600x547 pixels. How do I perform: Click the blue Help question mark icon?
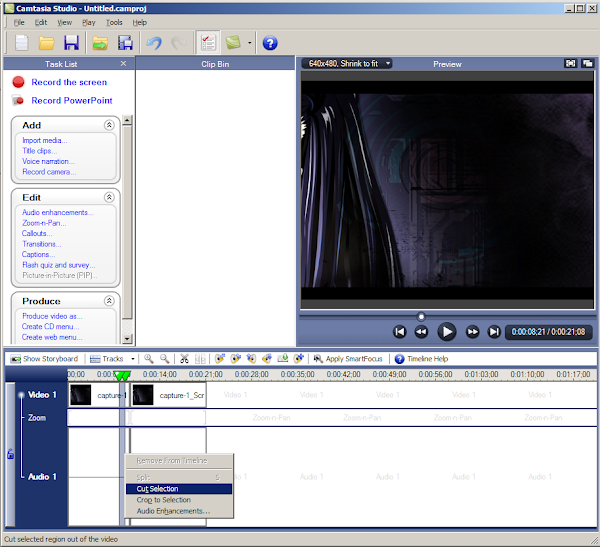click(269, 43)
